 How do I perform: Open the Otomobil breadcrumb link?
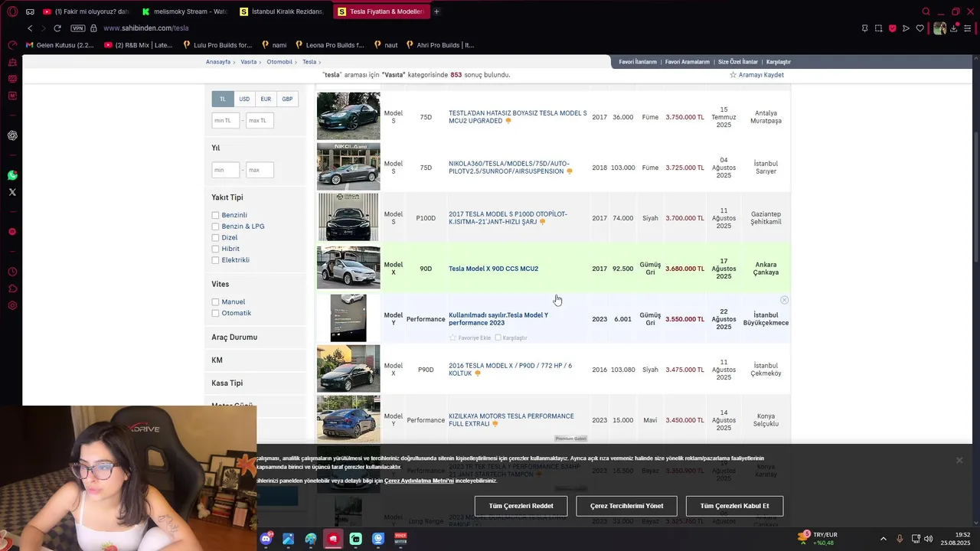pos(279,62)
